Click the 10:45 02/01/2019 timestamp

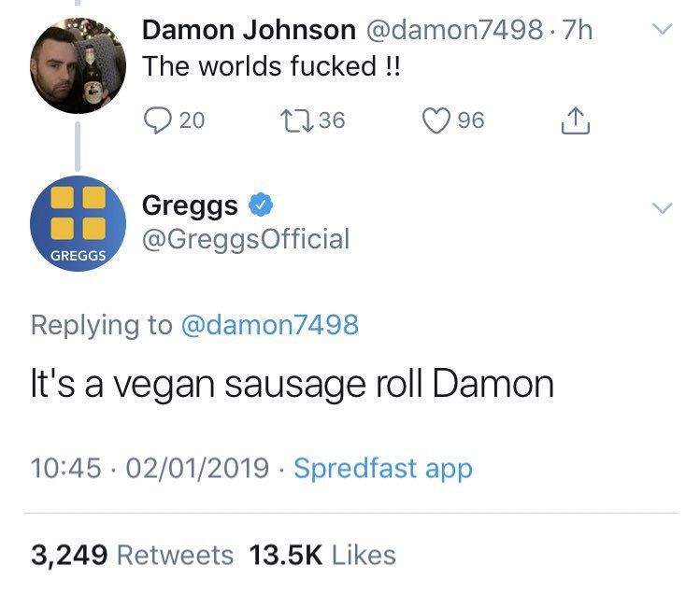click(150, 468)
